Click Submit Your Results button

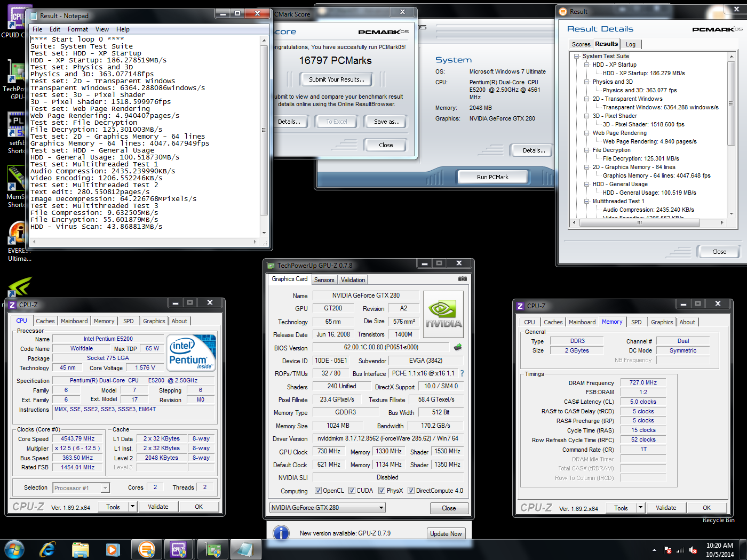(x=337, y=79)
